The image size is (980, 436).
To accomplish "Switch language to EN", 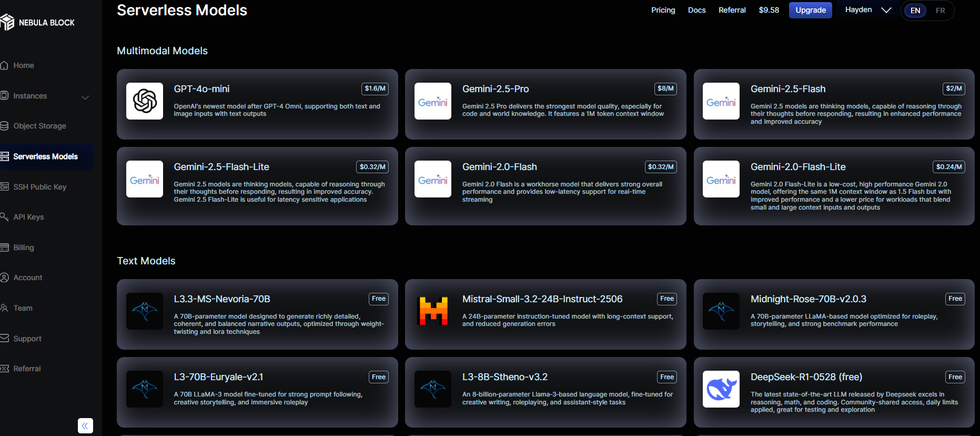I will (x=915, y=11).
